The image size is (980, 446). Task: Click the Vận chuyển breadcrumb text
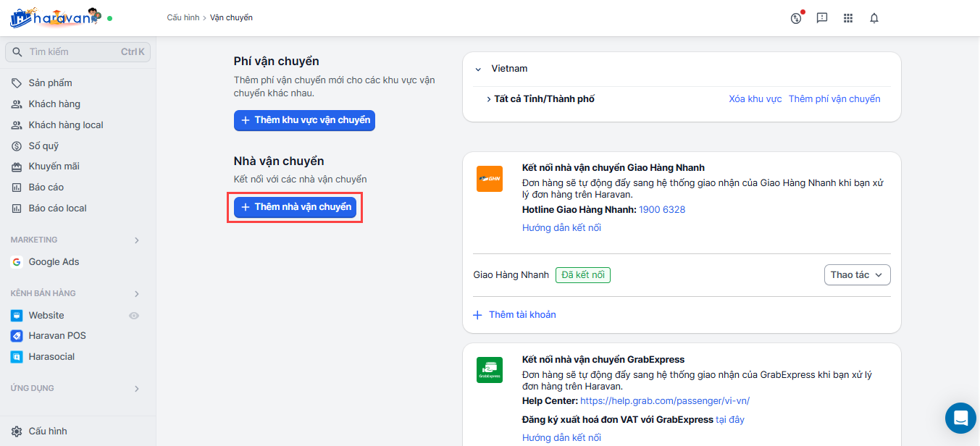pos(231,17)
